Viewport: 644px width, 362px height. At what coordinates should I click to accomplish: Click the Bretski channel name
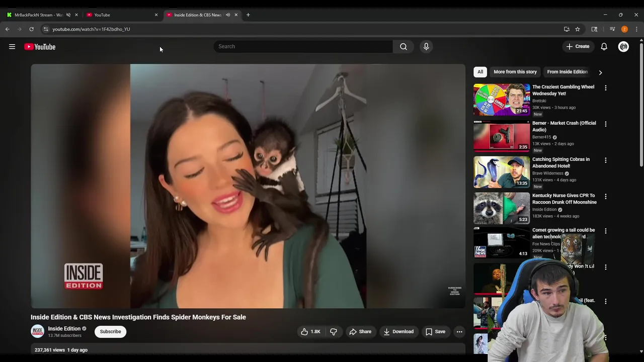[539, 101]
